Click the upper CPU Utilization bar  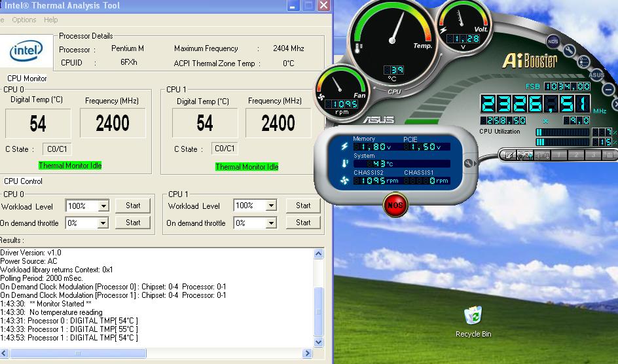pos(562,132)
